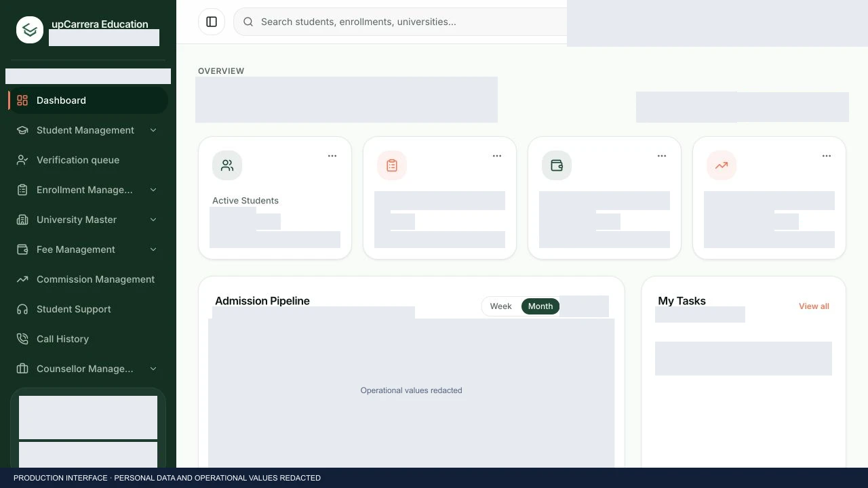Go to Verification queue
868x488 pixels.
88,160
